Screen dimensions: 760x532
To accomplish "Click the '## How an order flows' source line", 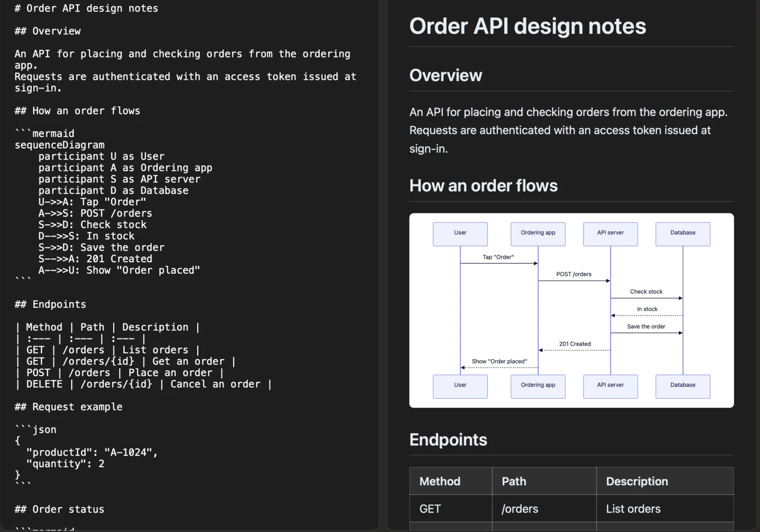I will 77,111.
